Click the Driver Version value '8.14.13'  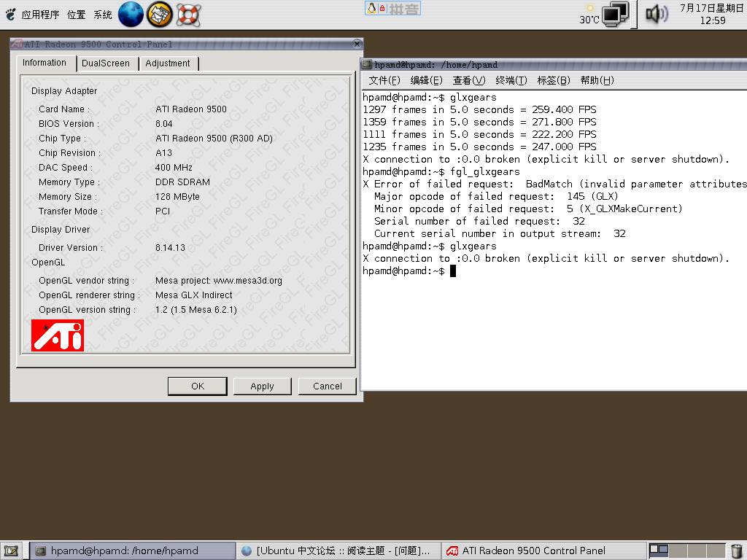[x=170, y=248]
